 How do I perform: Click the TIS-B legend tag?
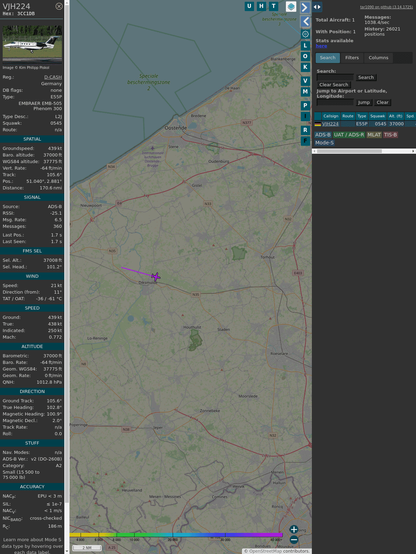(x=390, y=135)
